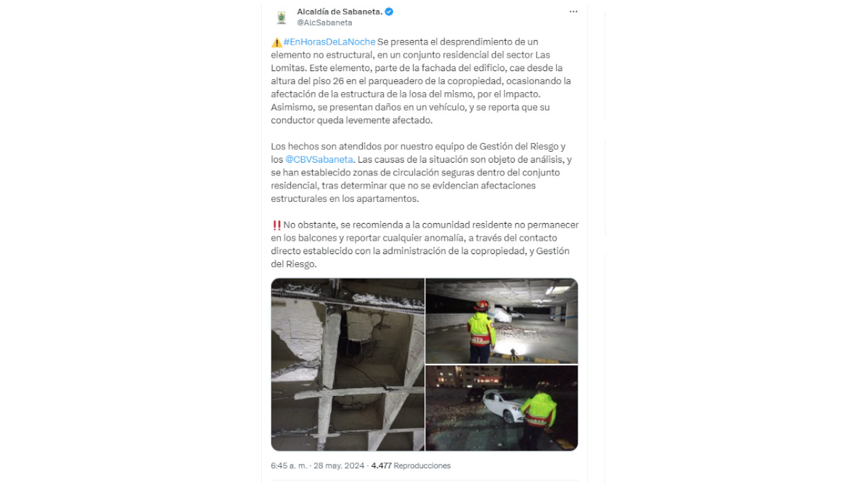Open the Alcaldía de Sabaneta account name
This screenshot has height=488, width=868.
339,12
